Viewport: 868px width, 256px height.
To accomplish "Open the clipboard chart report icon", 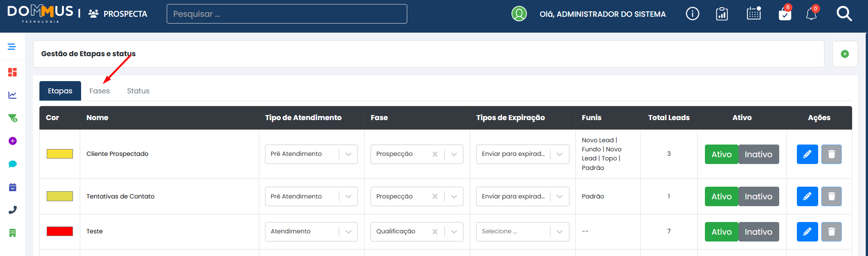I will coord(722,14).
